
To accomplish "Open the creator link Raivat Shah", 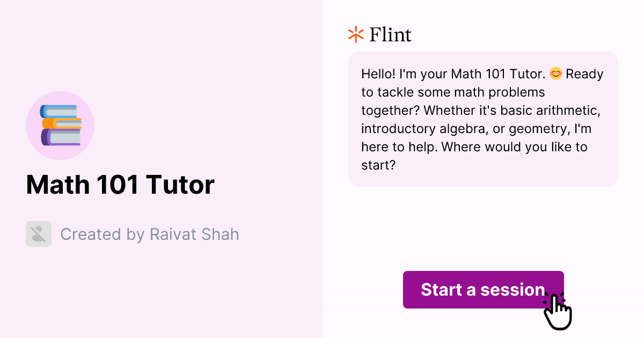I will click(x=192, y=234).
